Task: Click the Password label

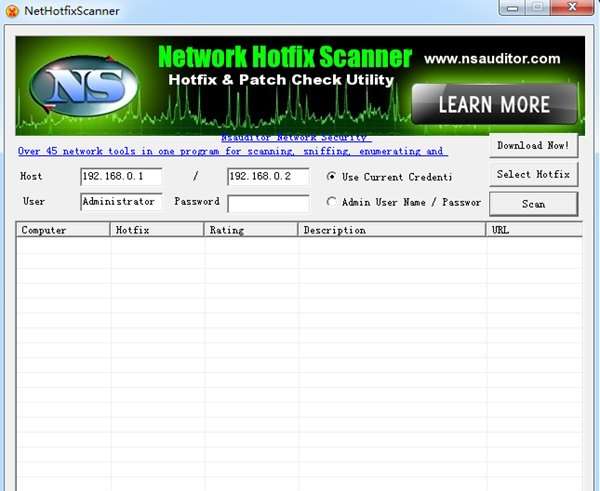Action: tap(197, 201)
